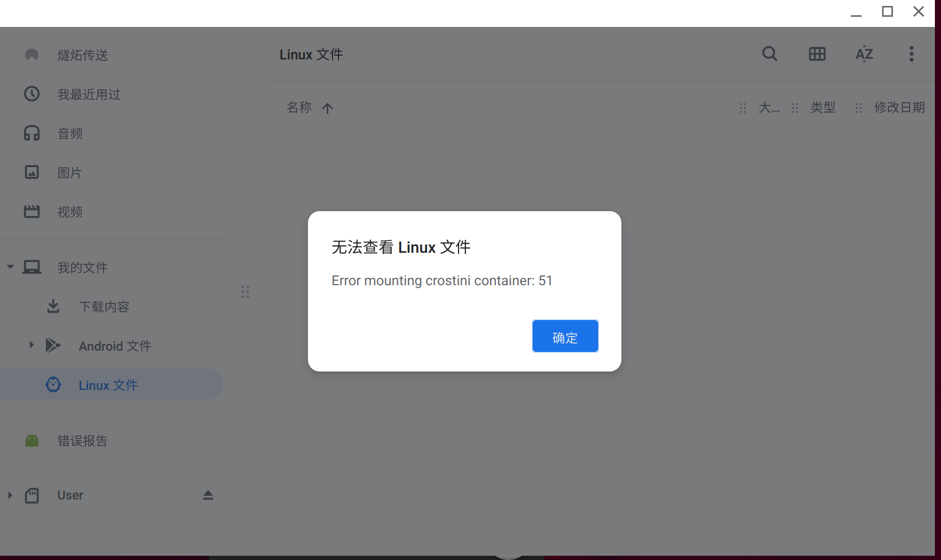
Task: Open the AZ sort options icon
Action: click(x=864, y=54)
